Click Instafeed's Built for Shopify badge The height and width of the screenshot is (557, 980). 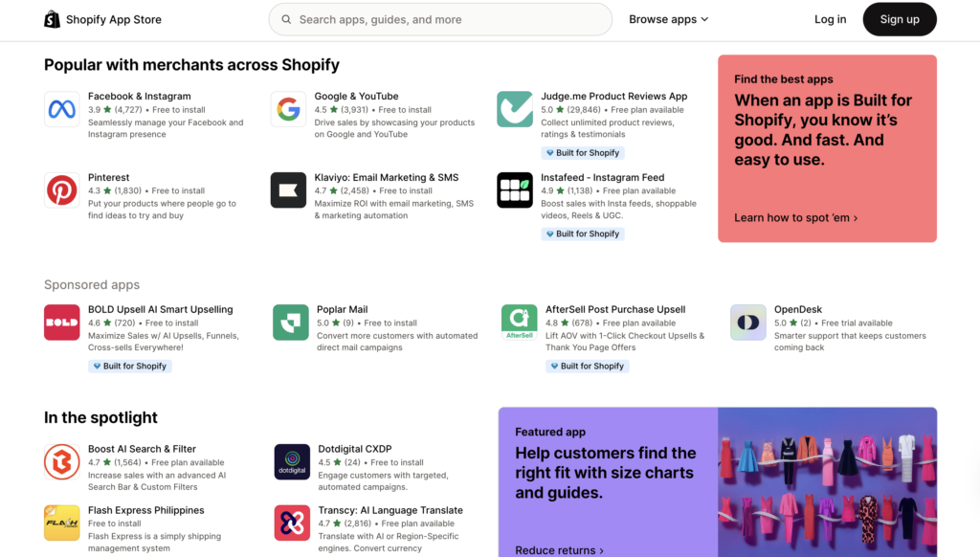point(583,234)
